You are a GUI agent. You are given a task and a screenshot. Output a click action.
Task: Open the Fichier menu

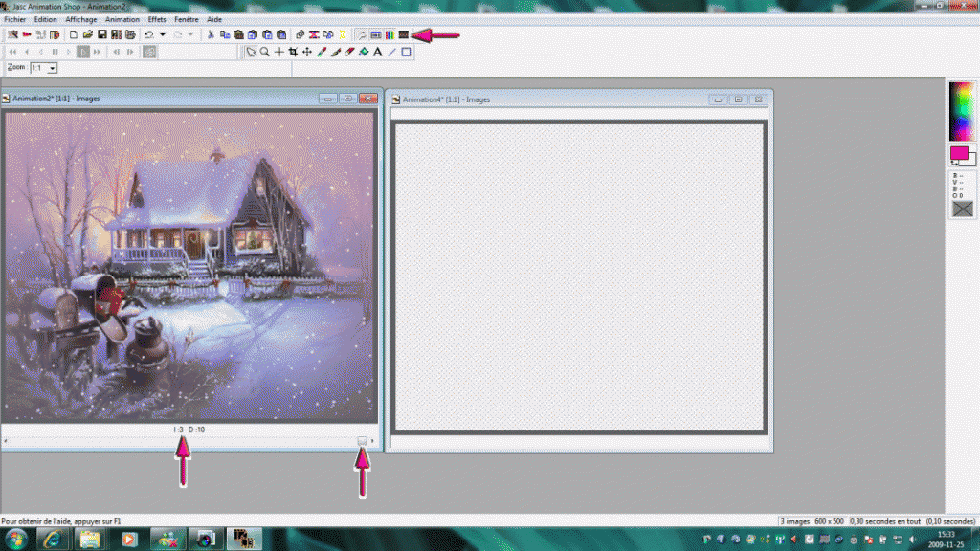pos(15,19)
